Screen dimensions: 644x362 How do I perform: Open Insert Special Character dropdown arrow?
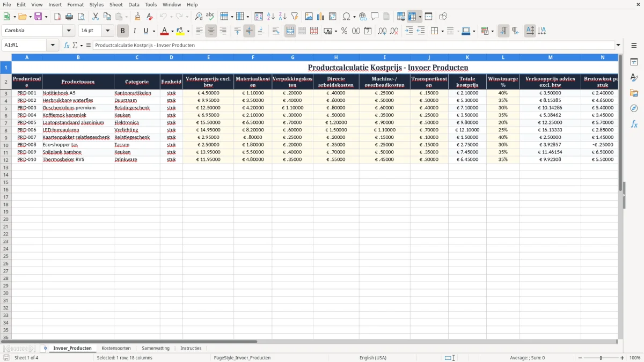click(x=354, y=17)
